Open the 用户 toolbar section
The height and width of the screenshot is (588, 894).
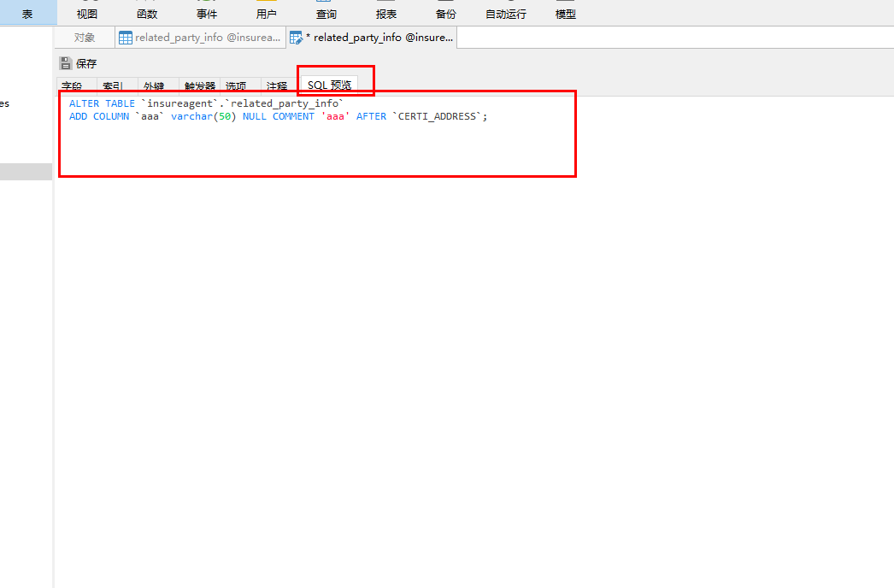267,14
